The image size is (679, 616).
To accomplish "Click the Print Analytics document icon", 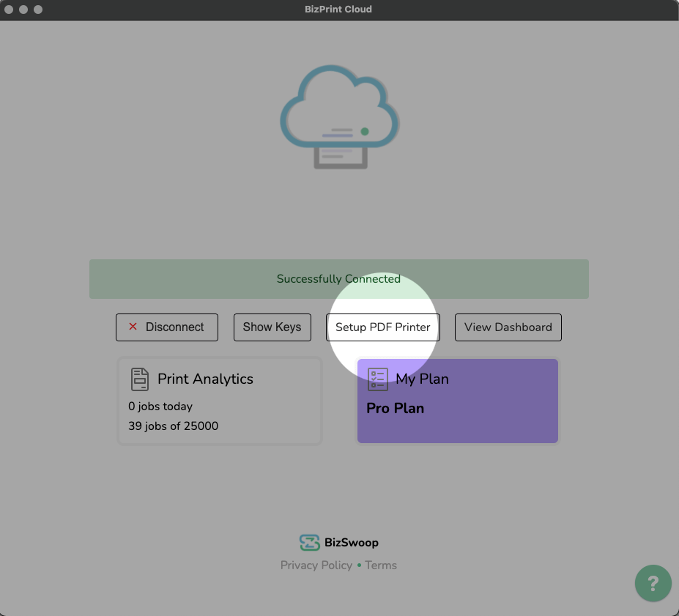I will coord(139,379).
